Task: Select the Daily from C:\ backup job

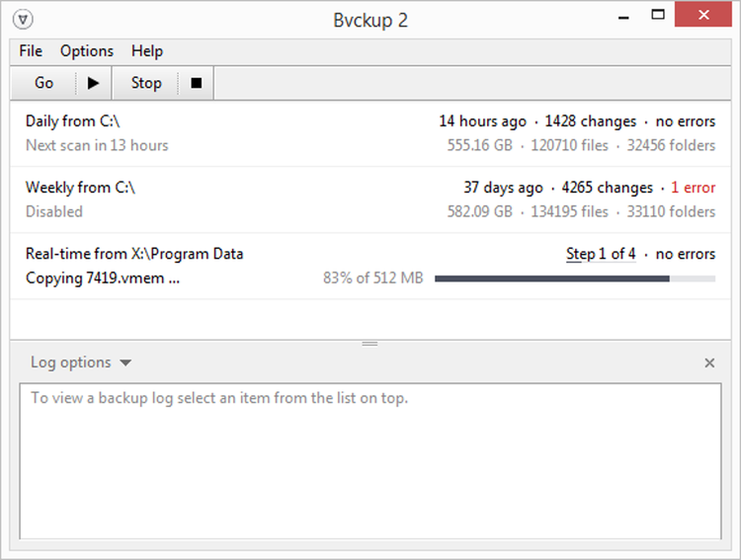Action: (75, 121)
